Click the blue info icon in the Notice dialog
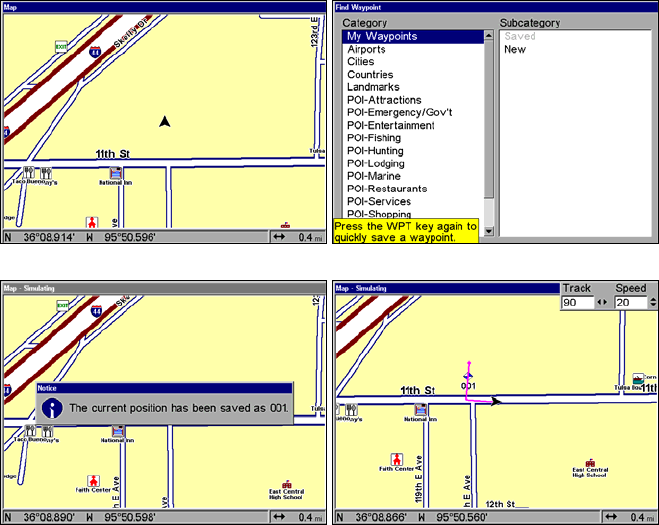 pyautogui.click(x=52, y=408)
